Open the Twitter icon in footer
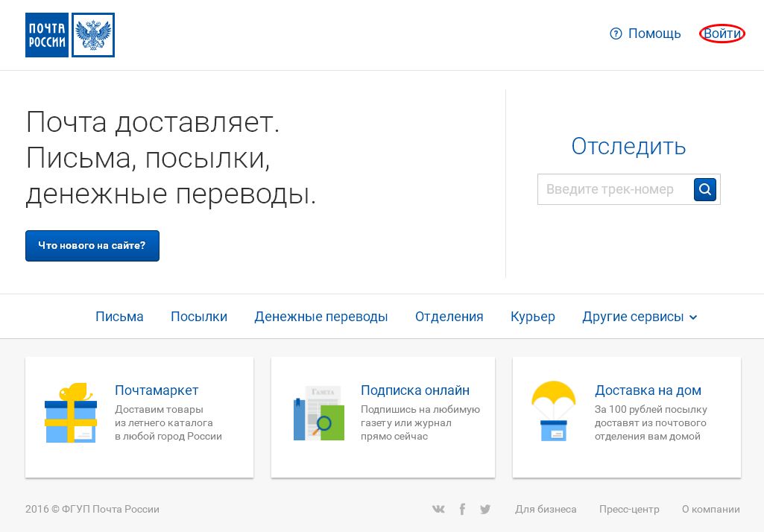This screenshot has height=532, width=764. 485,509
